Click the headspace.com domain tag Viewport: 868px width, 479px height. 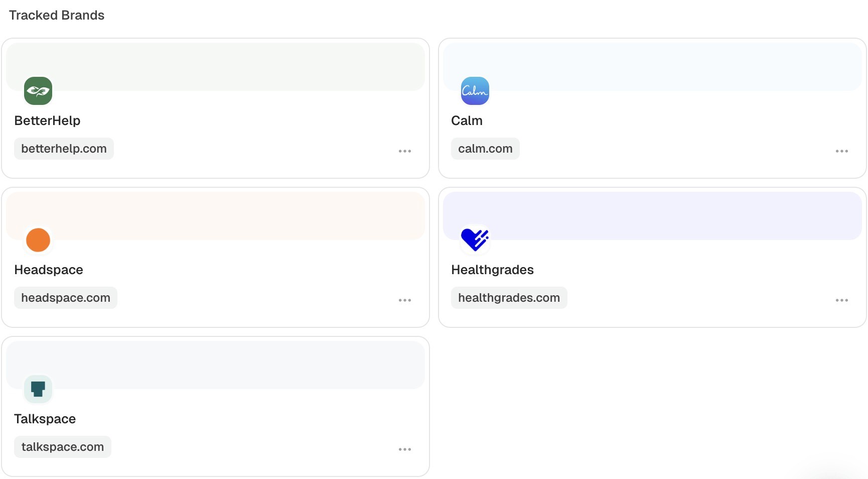click(x=66, y=298)
